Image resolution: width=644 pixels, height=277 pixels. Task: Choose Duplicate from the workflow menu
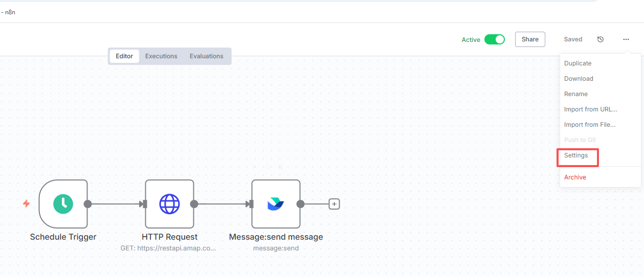[x=578, y=63]
